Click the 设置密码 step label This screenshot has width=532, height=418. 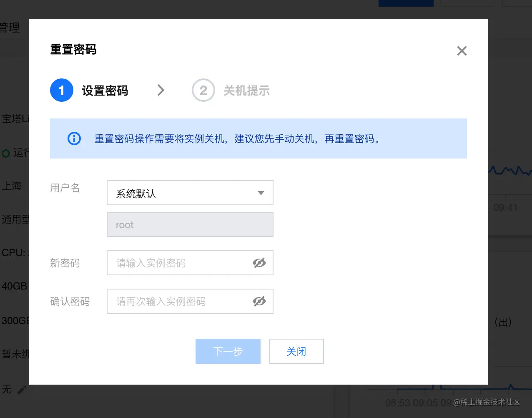(x=105, y=91)
